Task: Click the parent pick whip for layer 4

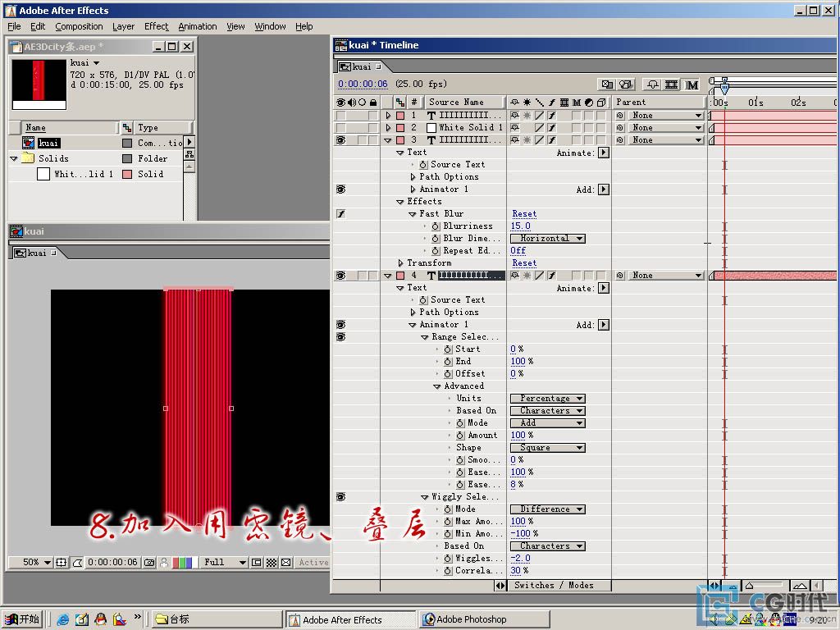Action: 620,276
